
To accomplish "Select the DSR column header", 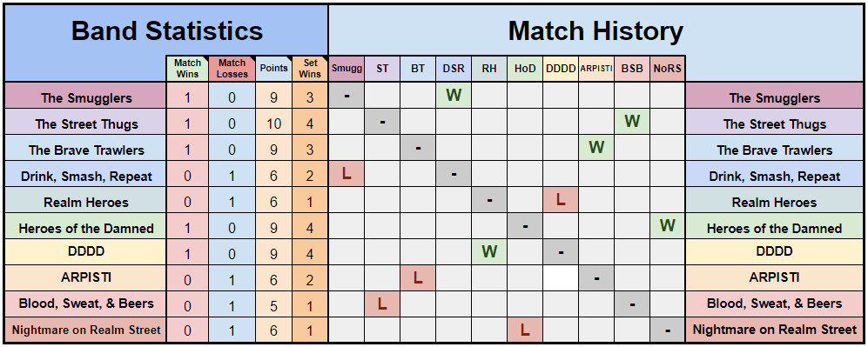I will pyautogui.click(x=454, y=69).
